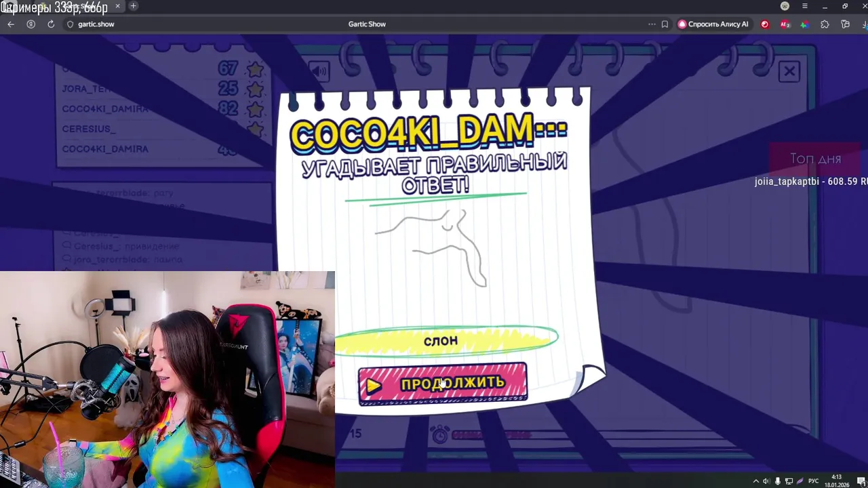Open extensions puzzle piece menu
Image resolution: width=868 pixels, height=488 pixels.
click(825, 24)
